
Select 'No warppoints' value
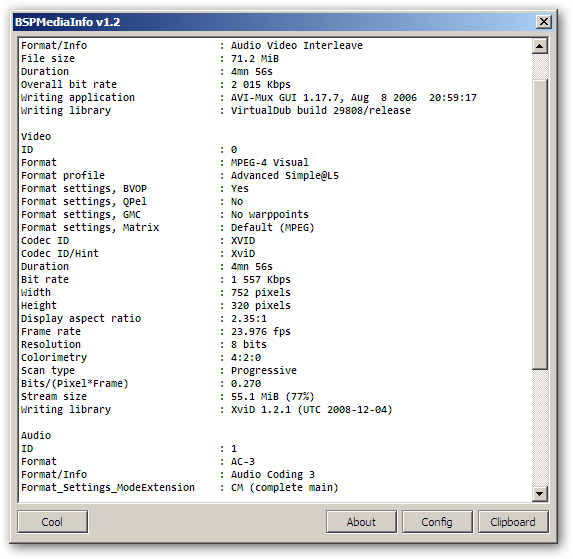click(x=270, y=215)
